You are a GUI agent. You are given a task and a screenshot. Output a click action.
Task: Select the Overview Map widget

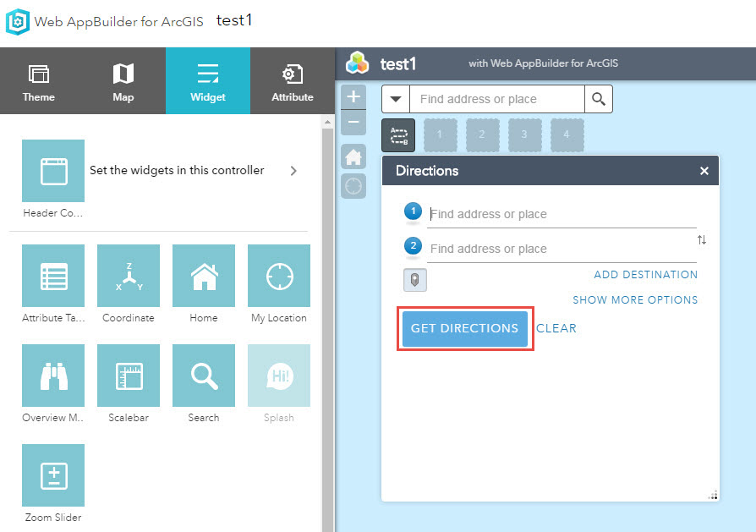coord(53,376)
